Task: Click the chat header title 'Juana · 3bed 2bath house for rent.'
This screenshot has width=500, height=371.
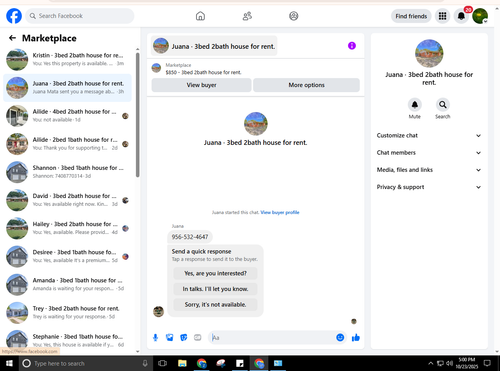Action: click(x=214, y=46)
